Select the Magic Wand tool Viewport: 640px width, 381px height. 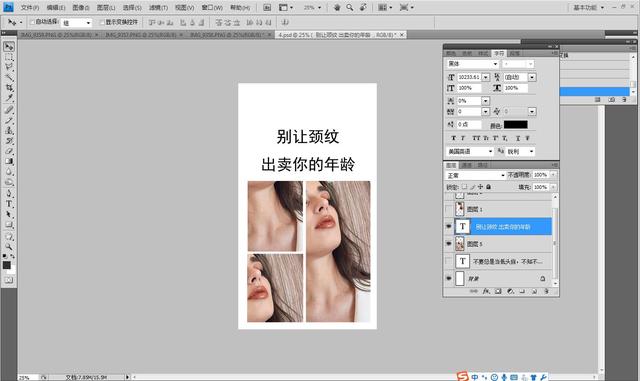coord(9,77)
